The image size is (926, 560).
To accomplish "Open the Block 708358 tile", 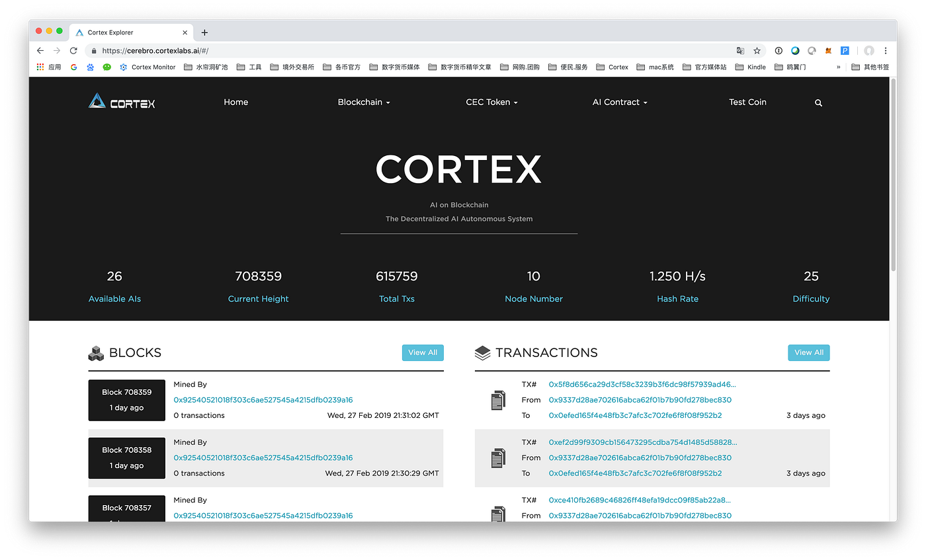I will (x=126, y=458).
